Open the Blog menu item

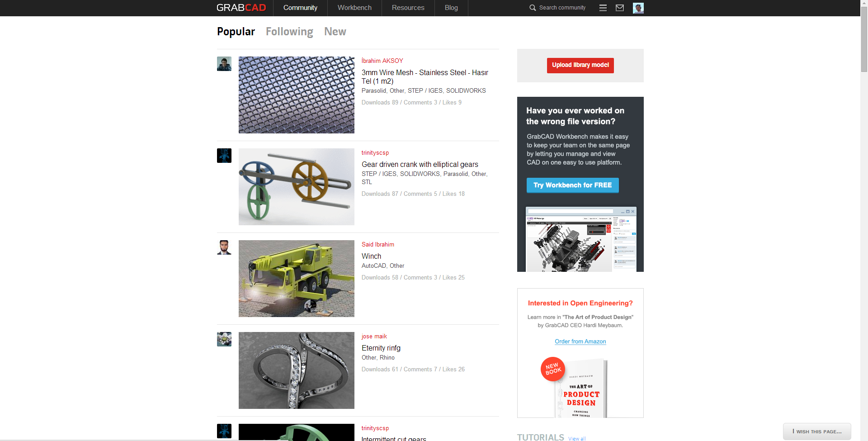tap(451, 8)
